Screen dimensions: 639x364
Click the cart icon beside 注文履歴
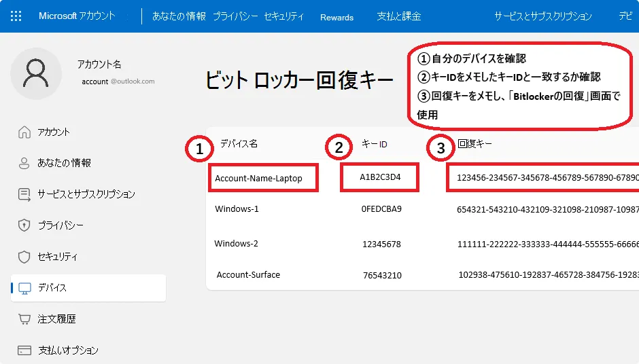point(24,319)
